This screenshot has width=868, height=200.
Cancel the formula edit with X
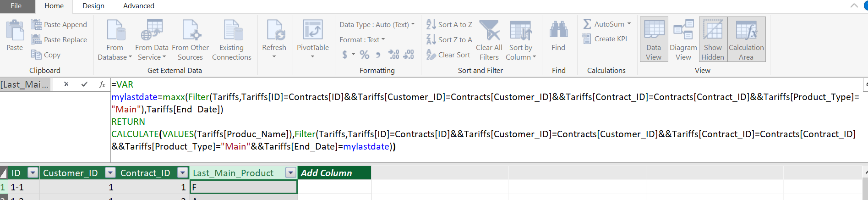point(66,84)
